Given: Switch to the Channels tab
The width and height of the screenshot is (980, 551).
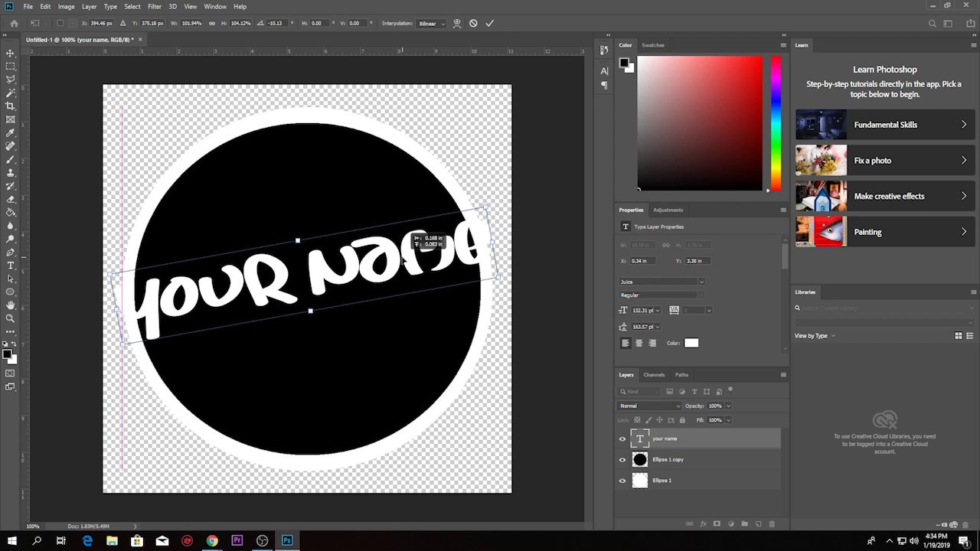Looking at the screenshot, I should click(654, 375).
